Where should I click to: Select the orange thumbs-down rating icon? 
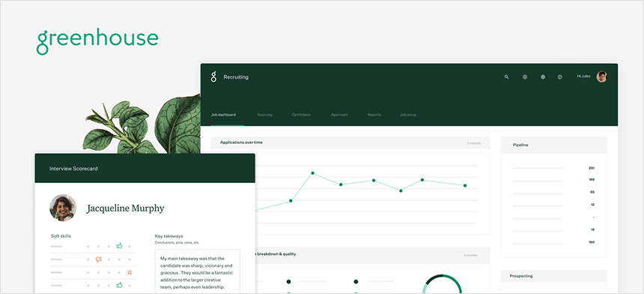point(98,259)
